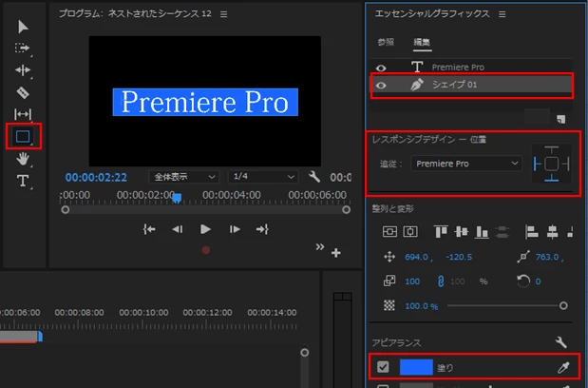Click Align Bottom icon
Viewport: 588px width, 388px height.
coord(482,231)
